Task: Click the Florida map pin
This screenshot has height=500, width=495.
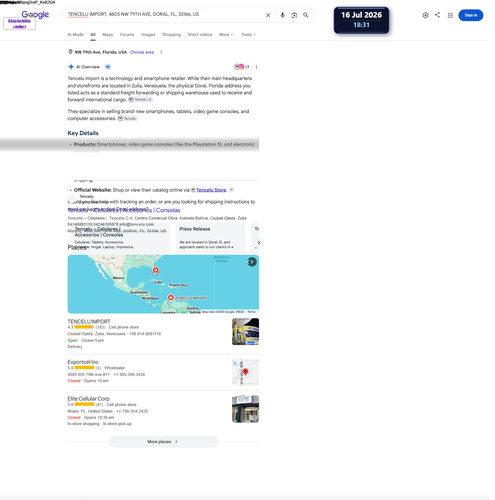Action: 155,270
